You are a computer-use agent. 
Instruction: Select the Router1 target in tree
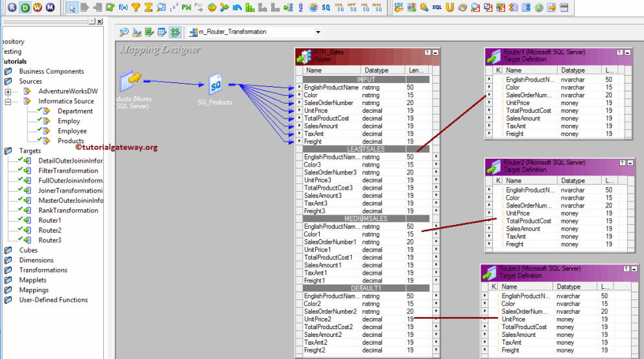pos(50,220)
